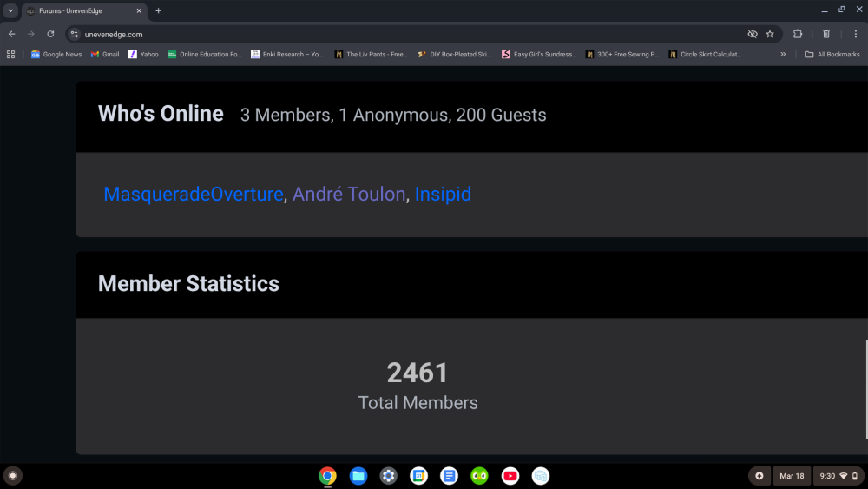Open the Files app on the shelf
868x489 pixels.
click(x=358, y=476)
